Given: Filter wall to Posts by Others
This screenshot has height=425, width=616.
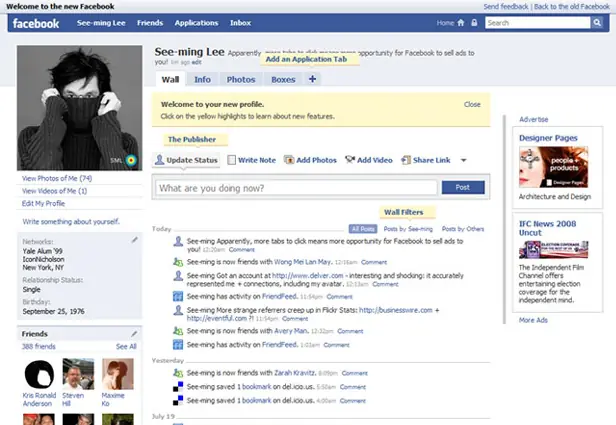Looking at the screenshot, I should coord(463,229).
